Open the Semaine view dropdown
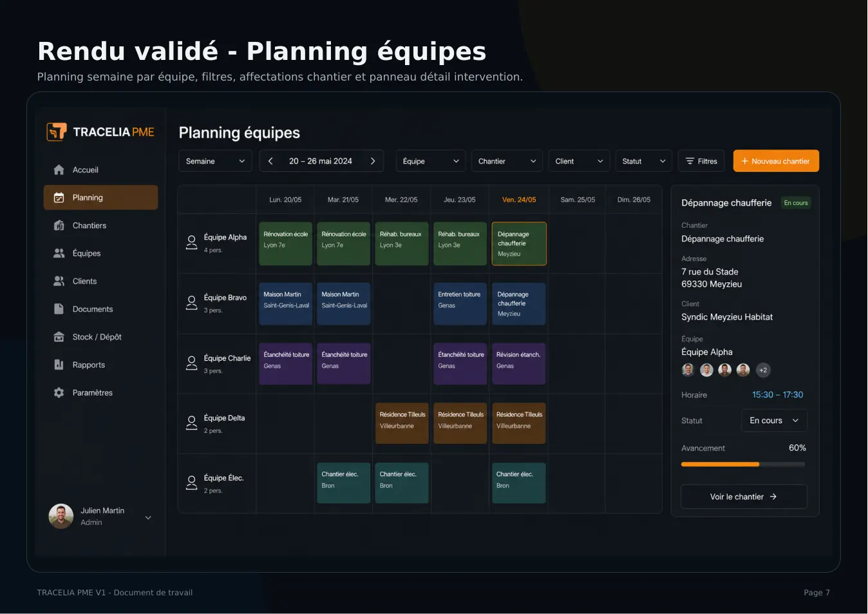 pyautogui.click(x=215, y=161)
